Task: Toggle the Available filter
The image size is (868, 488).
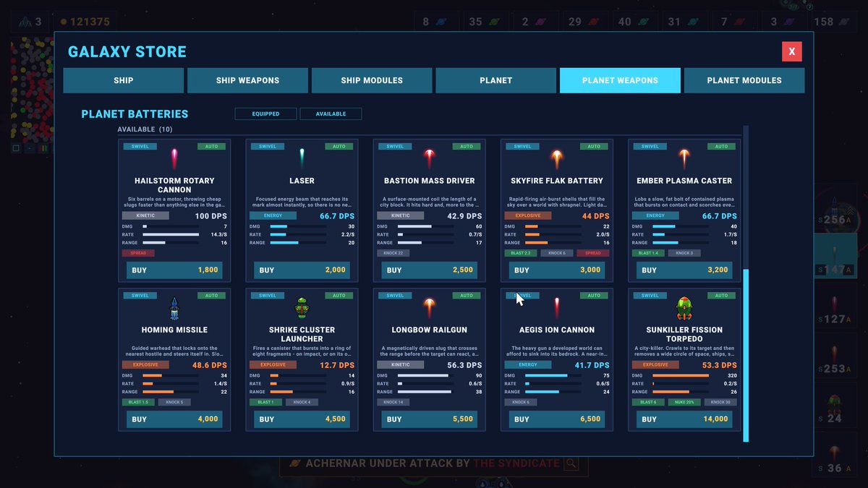Action: [x=331, y=114]
